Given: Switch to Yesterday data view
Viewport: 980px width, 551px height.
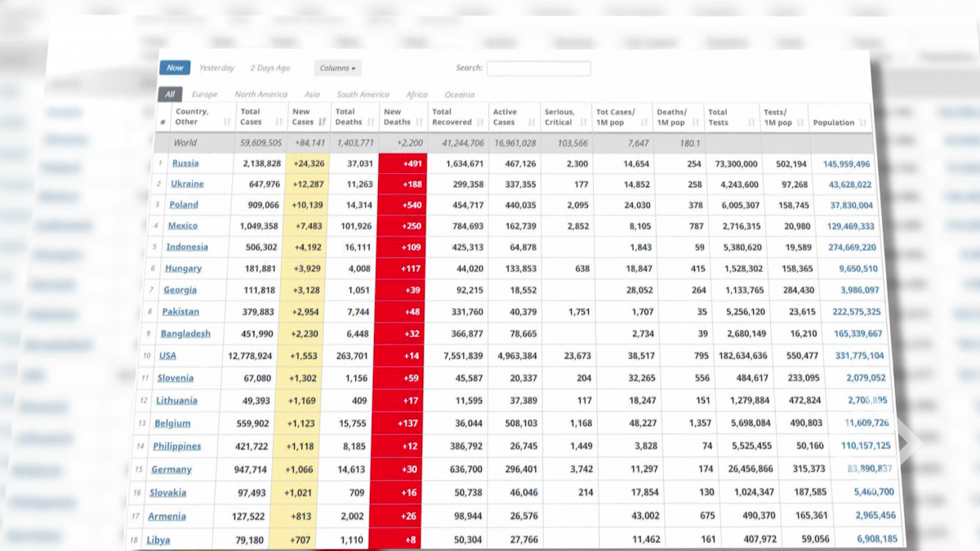Looking at the screenshot, I should (x=216, y=69).
